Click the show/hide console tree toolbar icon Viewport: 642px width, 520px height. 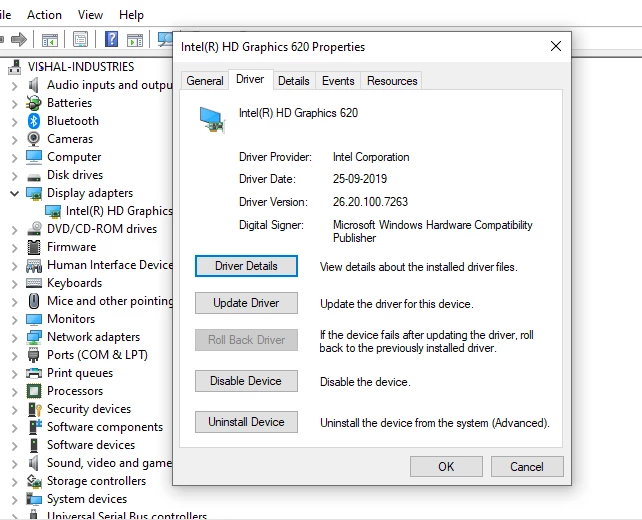(x=50, y=40)
